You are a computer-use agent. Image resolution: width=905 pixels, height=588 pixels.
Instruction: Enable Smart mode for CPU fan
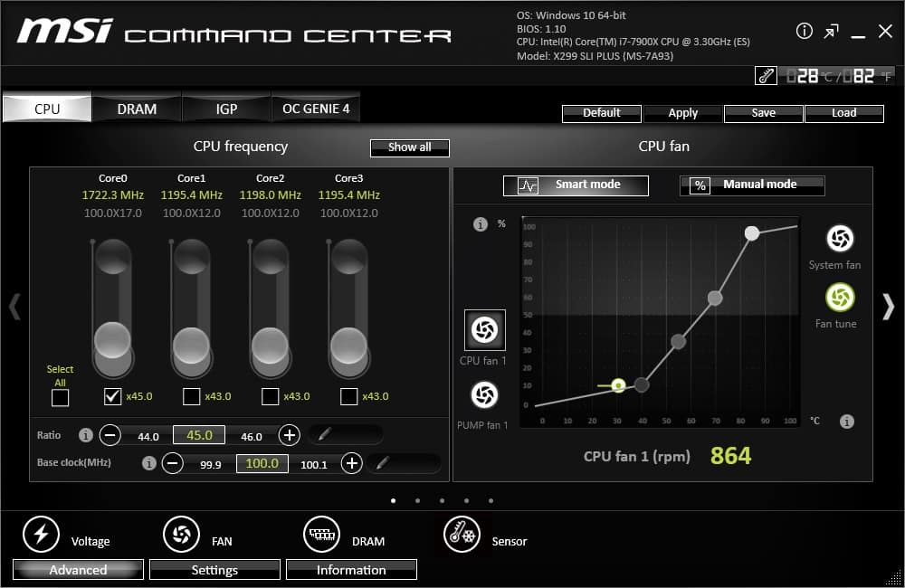coord(576,185)
